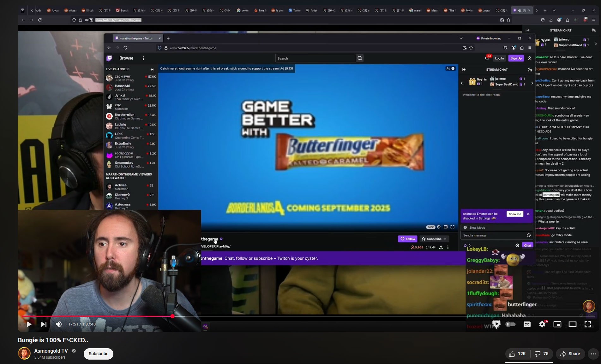The height and width of the screenshot is (364, 601).
Task: Click the Twitch Log In button
Action: coord(499,58)
